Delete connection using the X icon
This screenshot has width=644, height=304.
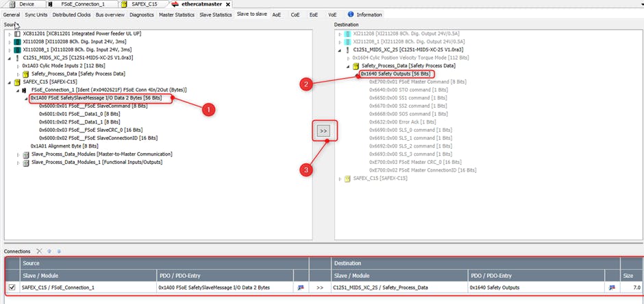click(40, 251)
